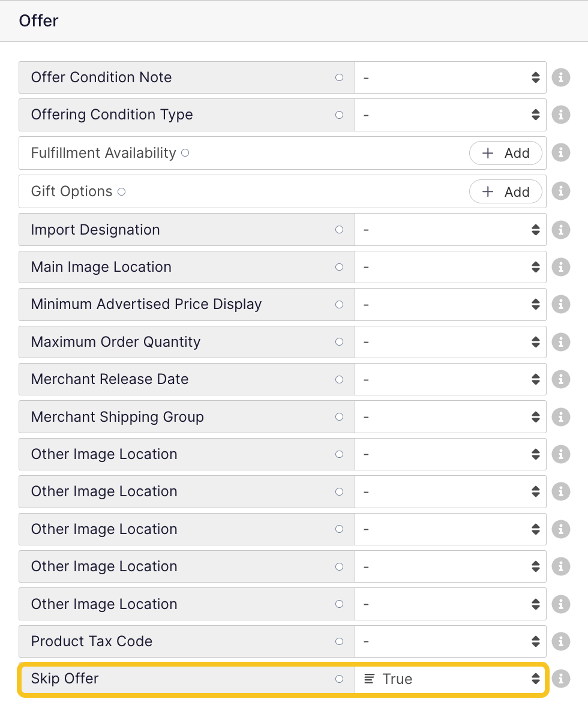Toggle the circle on Offering Condition Type
The width and height of the screenshot is (588, 714).
pyautogui.click(x=340, y=115)
